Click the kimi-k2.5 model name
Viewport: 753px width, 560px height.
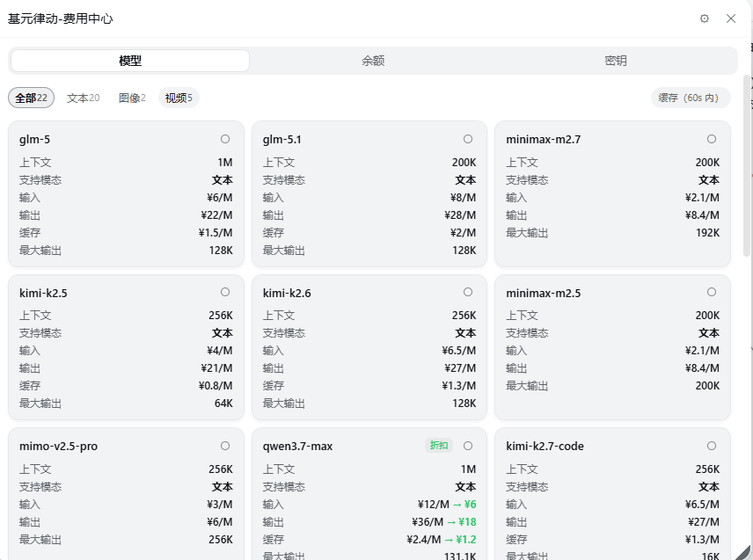tap(43, 294)
